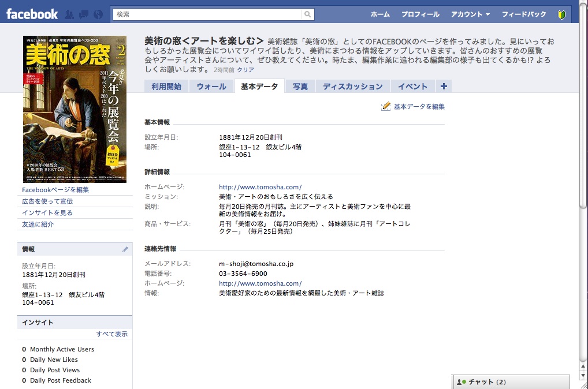Open friend requests icon in header
588x389 pixels.
click(70, 14)
